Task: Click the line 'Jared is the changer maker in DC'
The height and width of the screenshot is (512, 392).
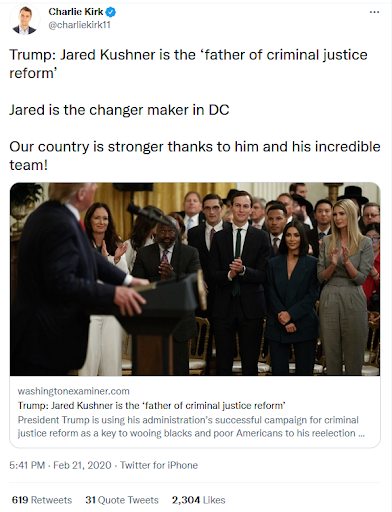Action: tap(119, 110)
